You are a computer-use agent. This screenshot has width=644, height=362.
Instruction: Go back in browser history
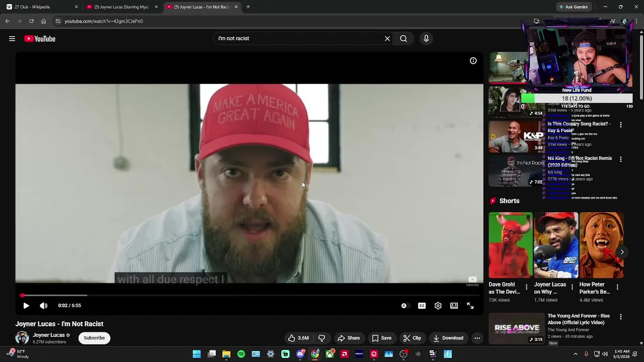(x=8, y=21)
